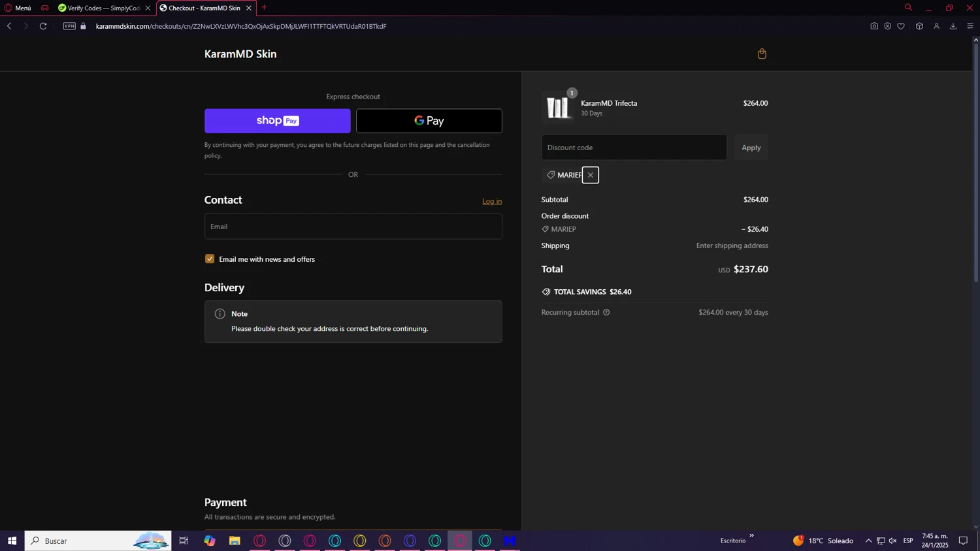Open Easy Setup sidebar settings icon
This screenshot has height=551, width=980.
tap(970, 26)
